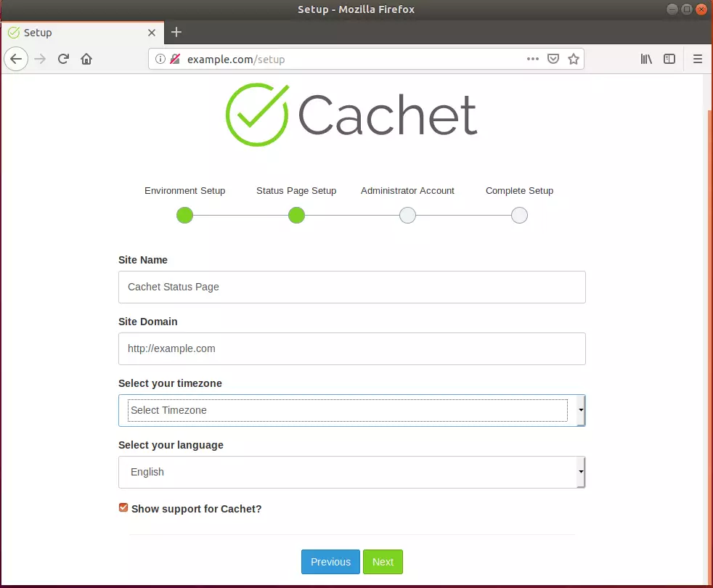Open the Firefox Library icon
The width and height of the screenshot is (713, 588).
pyautogui.click(x=646, y=59)
